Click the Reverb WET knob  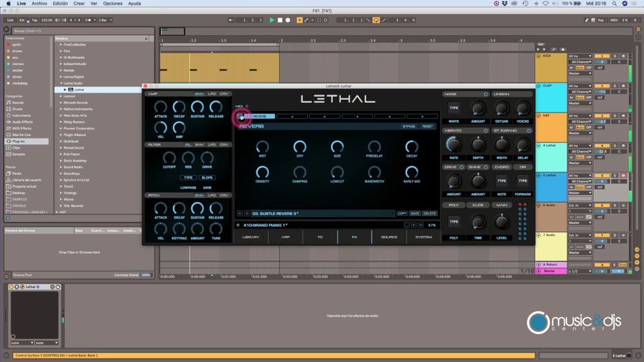click(262, 147)
